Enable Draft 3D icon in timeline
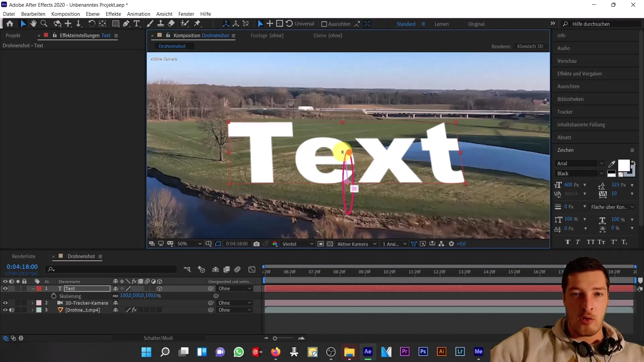 201,269
